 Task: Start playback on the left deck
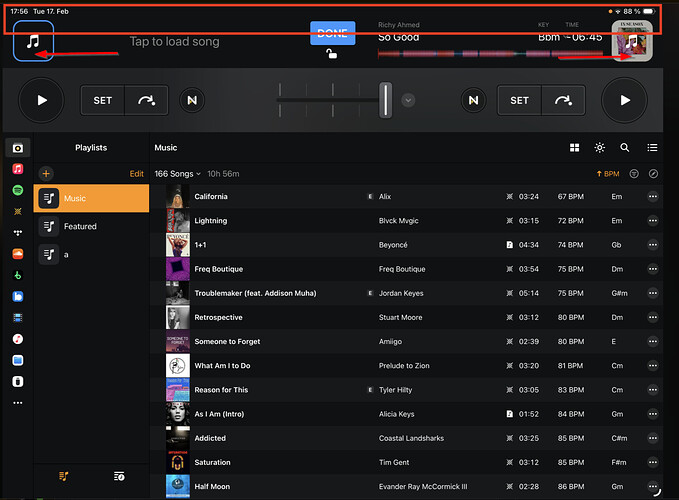coord(42,100)
